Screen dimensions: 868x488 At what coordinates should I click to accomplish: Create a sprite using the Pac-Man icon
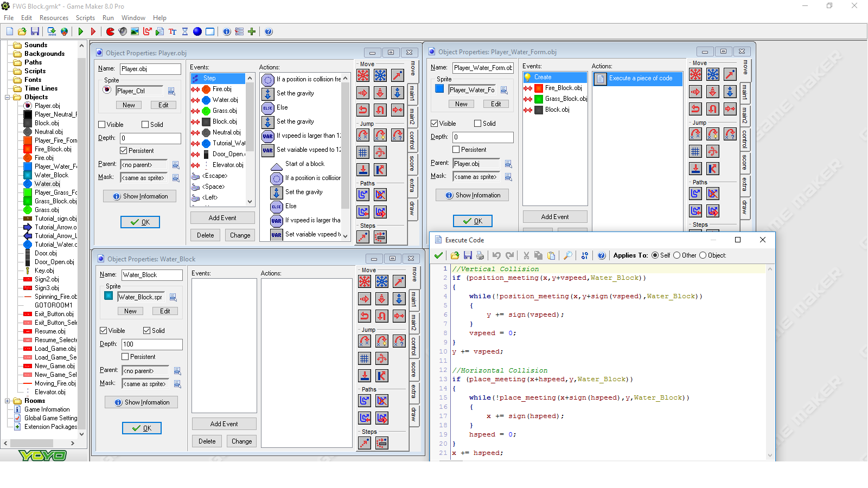[110, 31]
